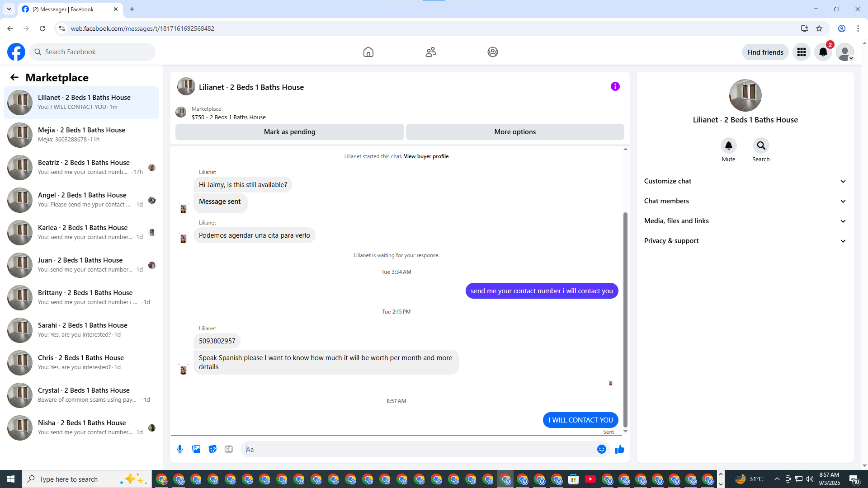Screen dimensions: 868x488
Task: Reload the page in Chrome
Action: (42, 28)
